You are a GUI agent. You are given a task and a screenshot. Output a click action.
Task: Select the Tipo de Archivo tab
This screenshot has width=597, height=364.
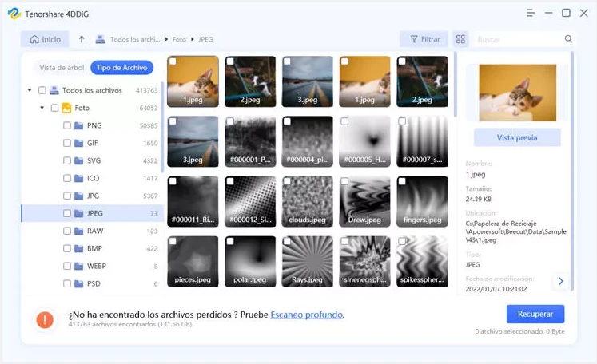point(121,68)
